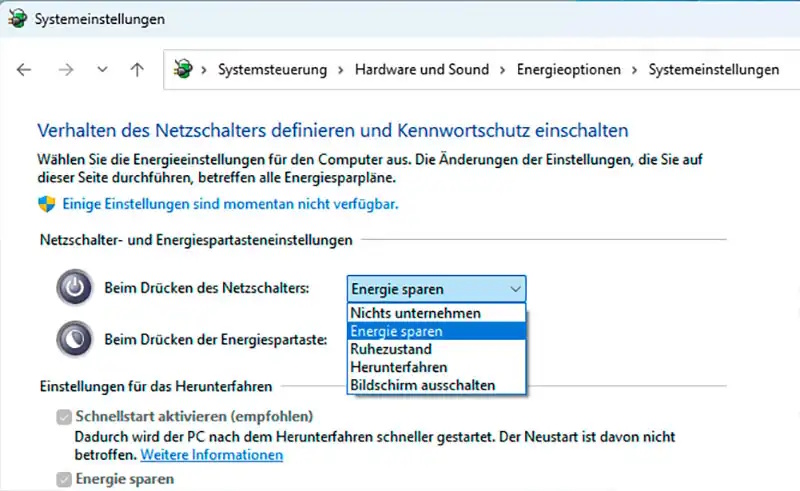The image size is (800, 491).
Task: Go back with the left arrow
Action: coord(24,69)
